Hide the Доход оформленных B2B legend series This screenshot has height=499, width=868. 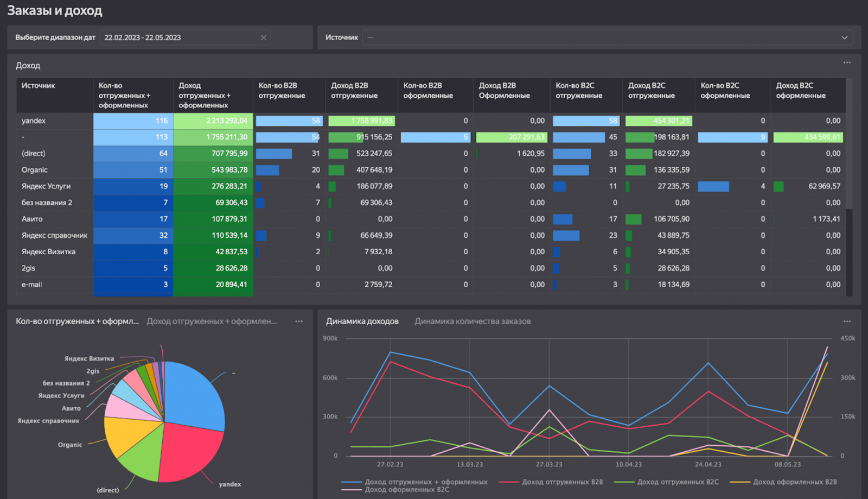[x=794, y=482]
